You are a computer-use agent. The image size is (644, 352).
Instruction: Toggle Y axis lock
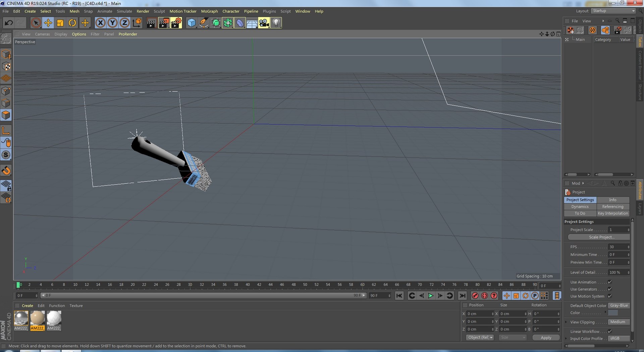coord(112,23)
